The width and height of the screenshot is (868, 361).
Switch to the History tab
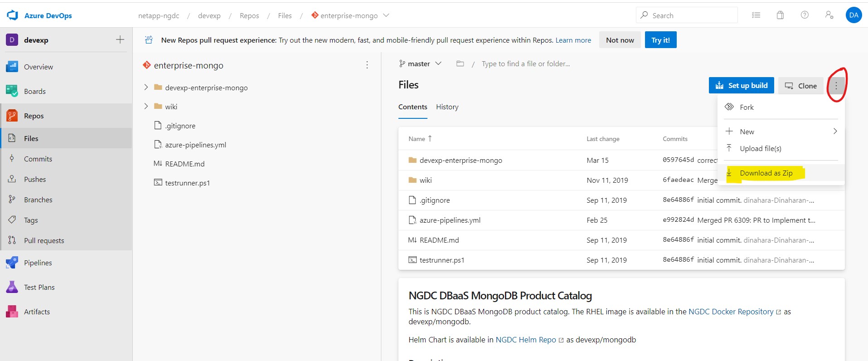[x=447, y=107]
